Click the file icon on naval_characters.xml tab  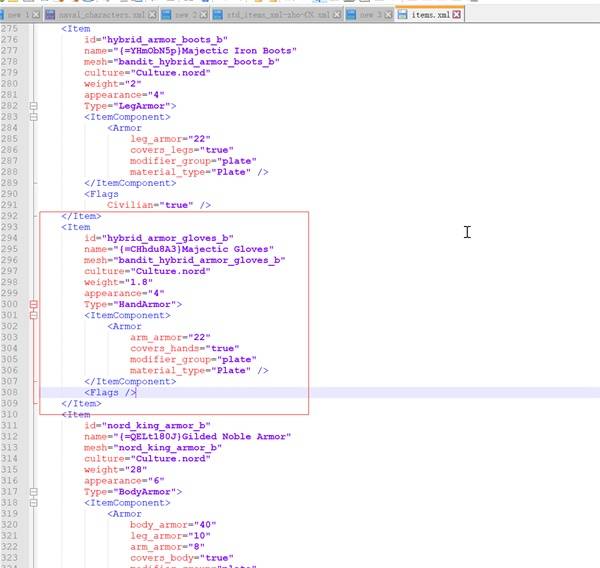(51, 15)
